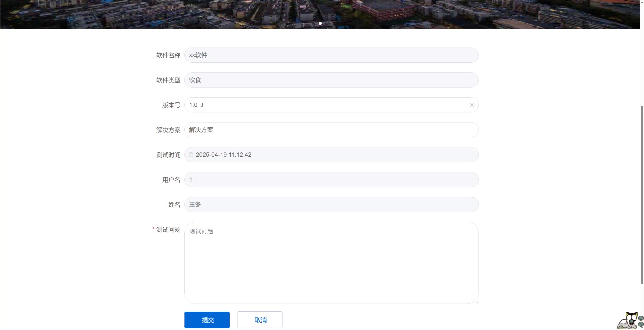Click the 姓名 field showing 王冬
Screen dimensions: 644x330
pos(331,204)
